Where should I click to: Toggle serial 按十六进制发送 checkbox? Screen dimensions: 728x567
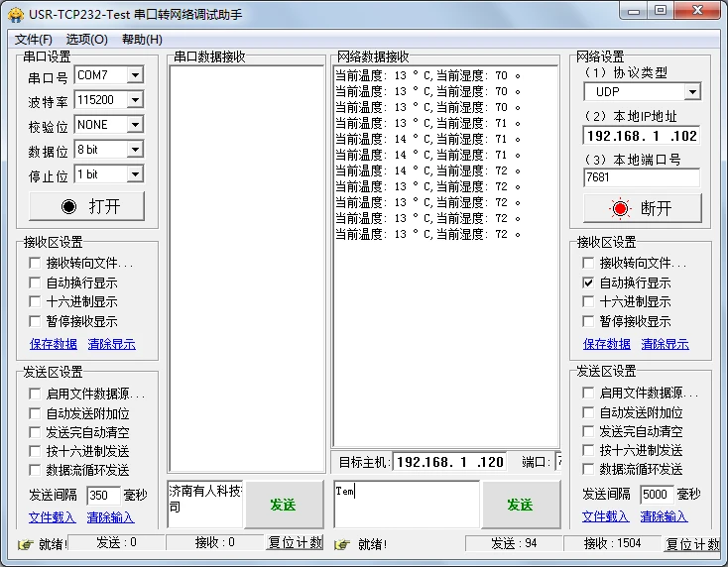click(x=35, y=451)
